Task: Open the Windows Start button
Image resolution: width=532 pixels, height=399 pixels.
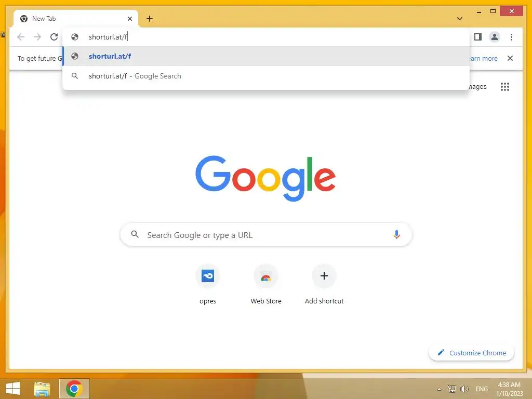Action: pos(13,389)
